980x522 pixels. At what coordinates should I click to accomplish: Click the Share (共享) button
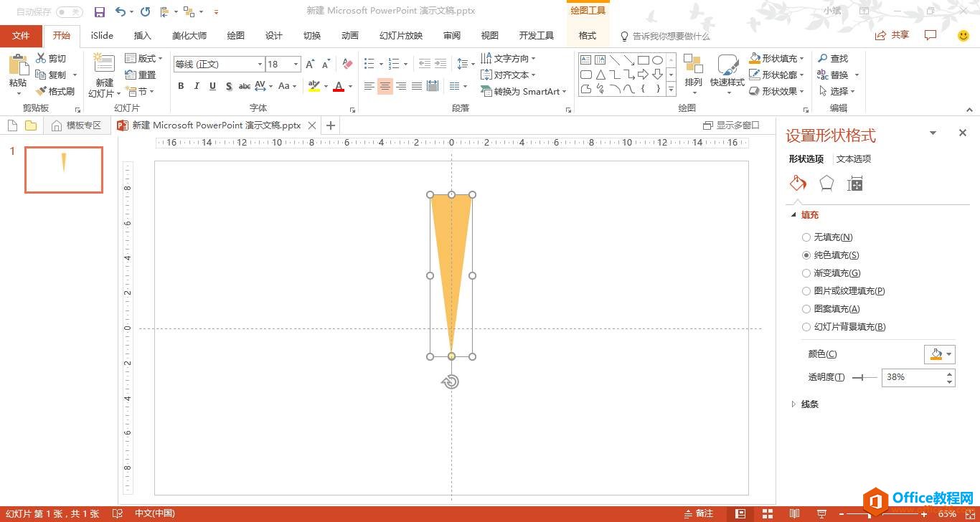point(892,35)
